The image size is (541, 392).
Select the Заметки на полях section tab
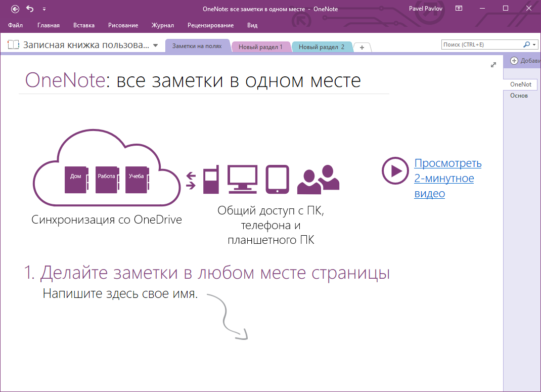(x=197, y=46)
